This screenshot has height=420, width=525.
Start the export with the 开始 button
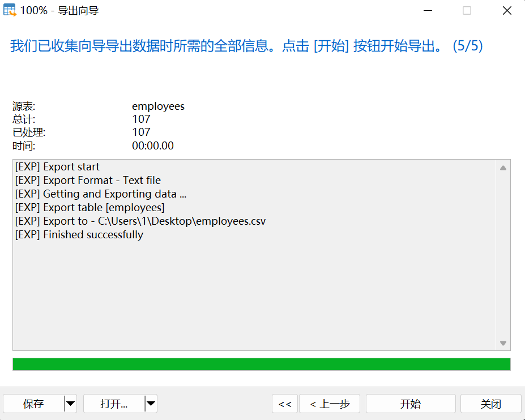(x=410, y=404)
